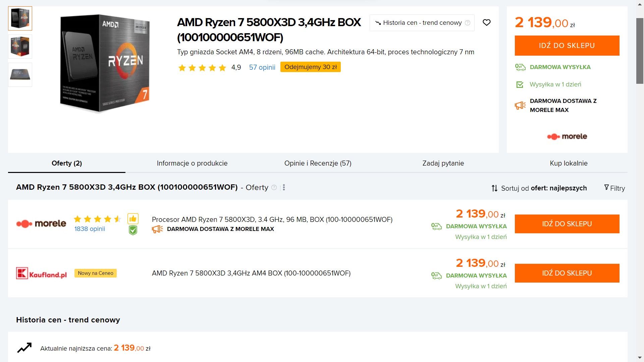644x362 pixels.
Task: Open the three-dot options menu beside Oferty
Action: 284,187
